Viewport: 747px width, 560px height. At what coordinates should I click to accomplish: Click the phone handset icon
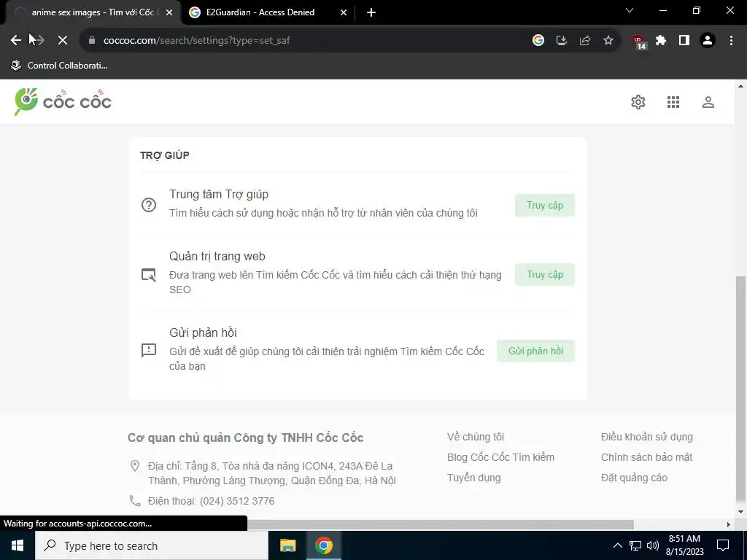coord(135,501)
